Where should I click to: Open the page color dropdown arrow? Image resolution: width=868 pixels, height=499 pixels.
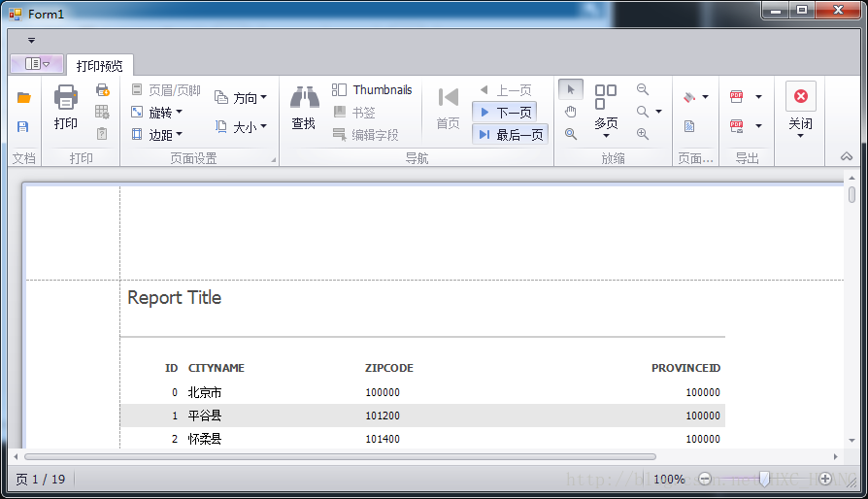pos(705,97)
